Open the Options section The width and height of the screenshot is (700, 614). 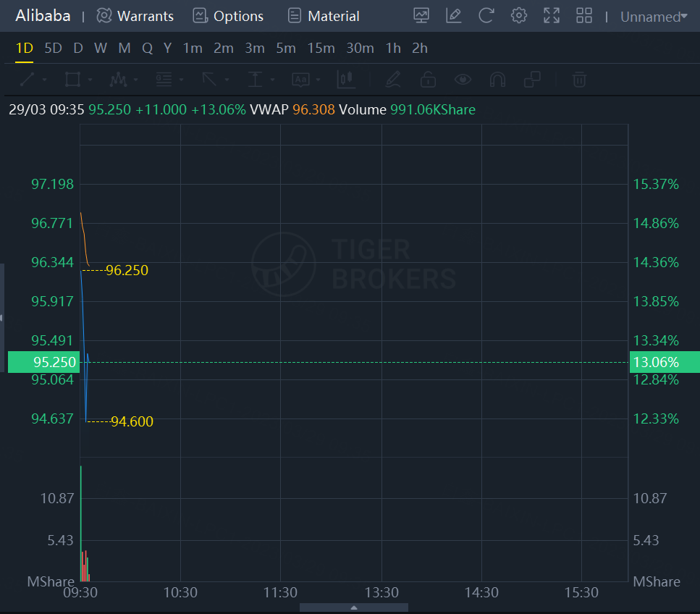click(x=238, y=16)
